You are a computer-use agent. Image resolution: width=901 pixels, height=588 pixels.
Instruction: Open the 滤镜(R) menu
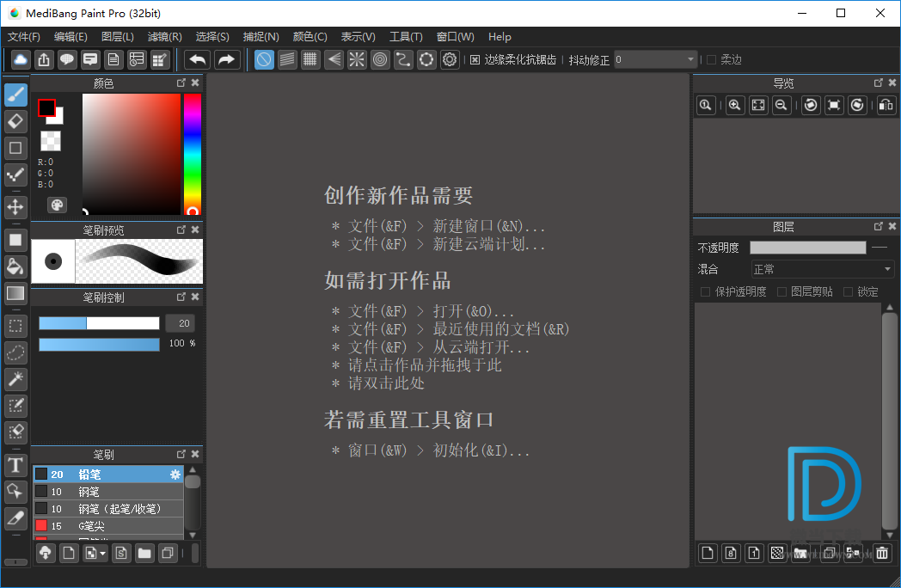[x=165, y=37]
